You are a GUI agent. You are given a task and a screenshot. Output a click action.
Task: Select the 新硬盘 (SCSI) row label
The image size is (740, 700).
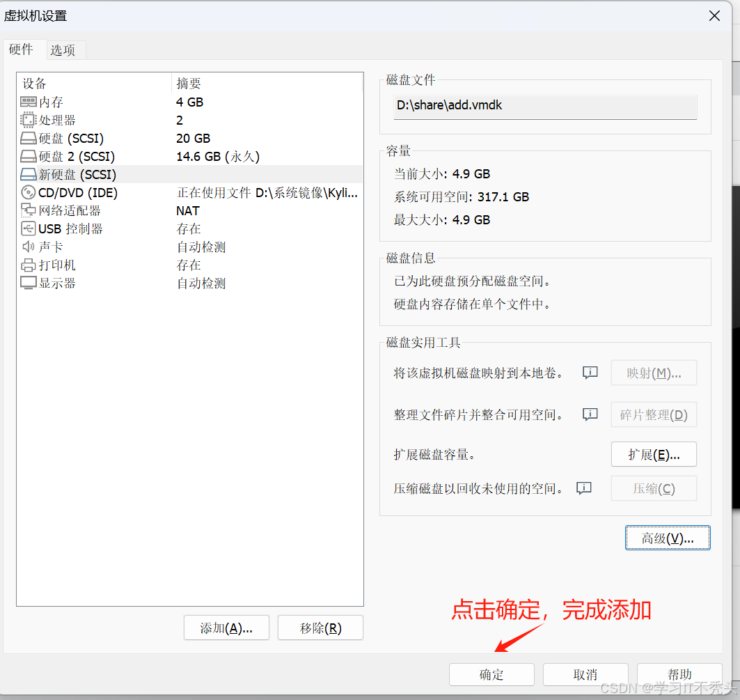[x=77, y=175]
